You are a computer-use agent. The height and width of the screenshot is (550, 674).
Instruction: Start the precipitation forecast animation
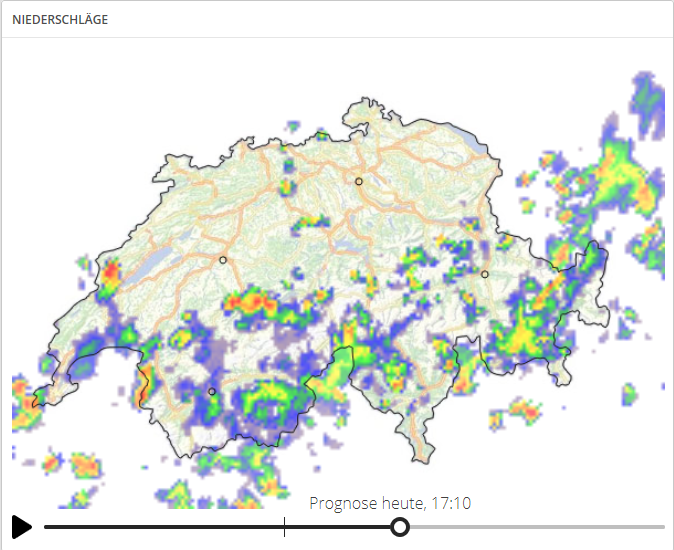click(21, 526)
